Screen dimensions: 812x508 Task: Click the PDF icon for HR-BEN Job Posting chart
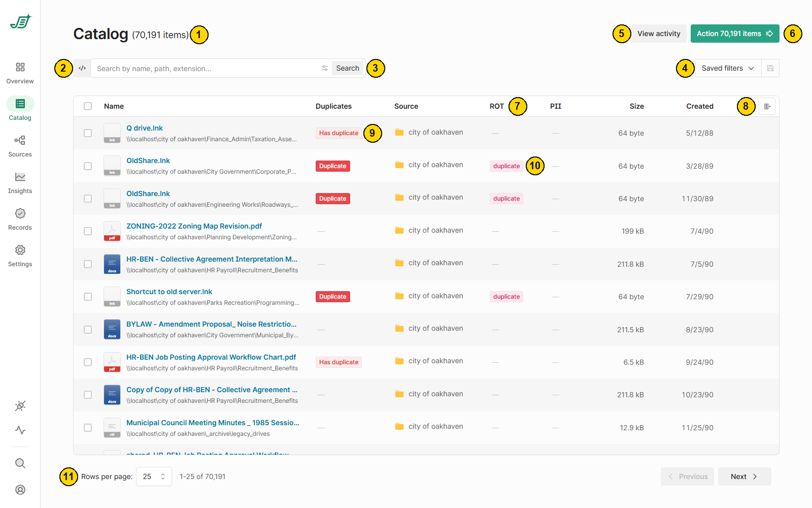112,362
